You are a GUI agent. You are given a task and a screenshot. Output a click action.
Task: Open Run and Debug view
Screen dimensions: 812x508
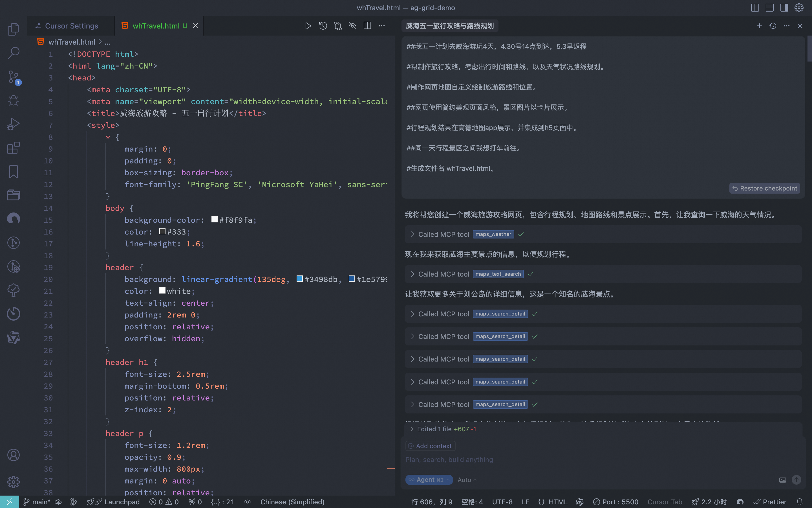tap(14, 124)
